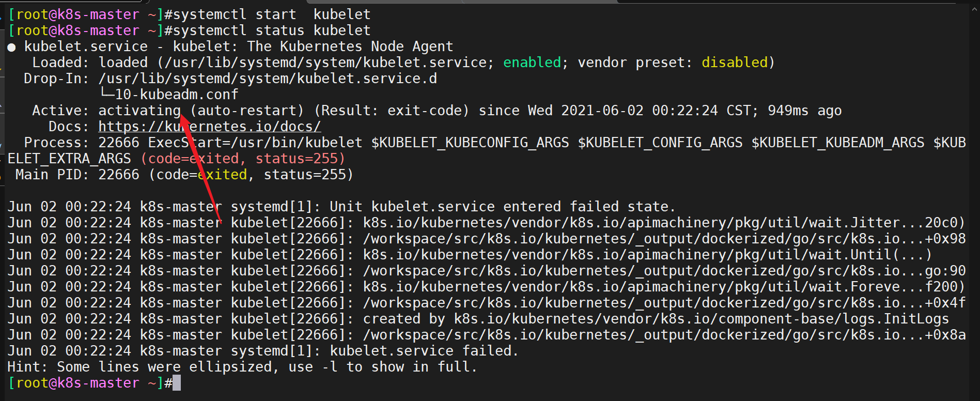Image resolution: width=980 pixels, height=401 pixels.
Task: Click the hint line about ellipsized lines
Action: pos(242,367)
